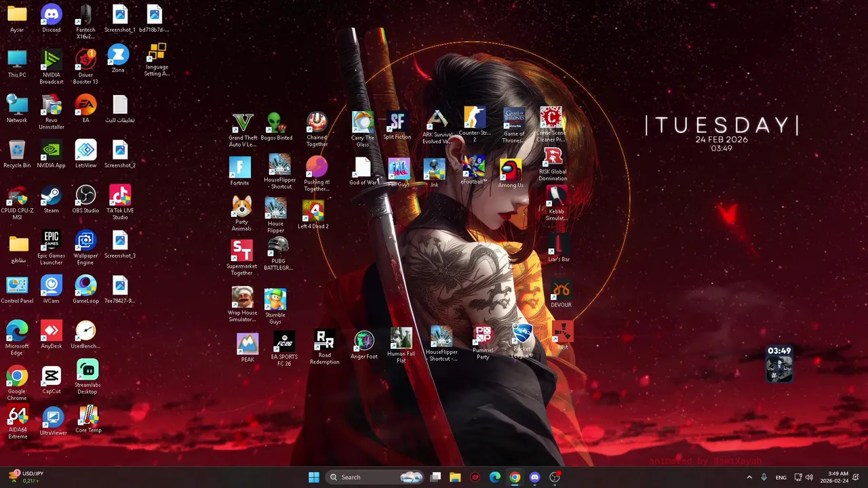Open Streamlabs Desktop shortcut
The height and width of the screenshot is (488, 868).
coord(87,377)
